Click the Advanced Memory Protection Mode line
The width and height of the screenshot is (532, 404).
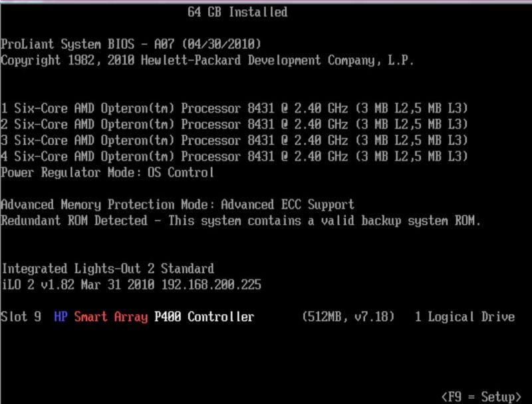pyautogui.click(x=178, y=205)
